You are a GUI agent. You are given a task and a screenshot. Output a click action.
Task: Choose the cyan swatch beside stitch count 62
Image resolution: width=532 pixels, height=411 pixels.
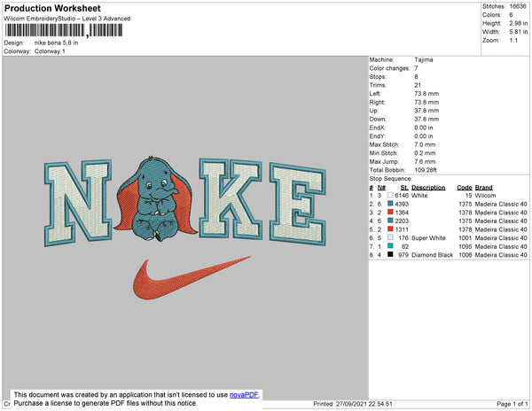(x=390, y=246)
